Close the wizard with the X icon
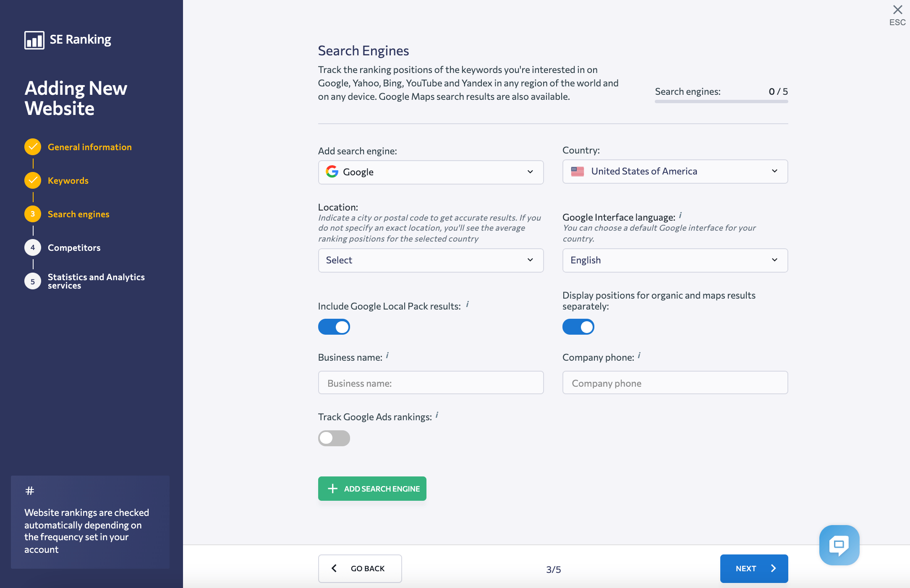The width and height of the screenshot is (910, 588). (897, 10)
